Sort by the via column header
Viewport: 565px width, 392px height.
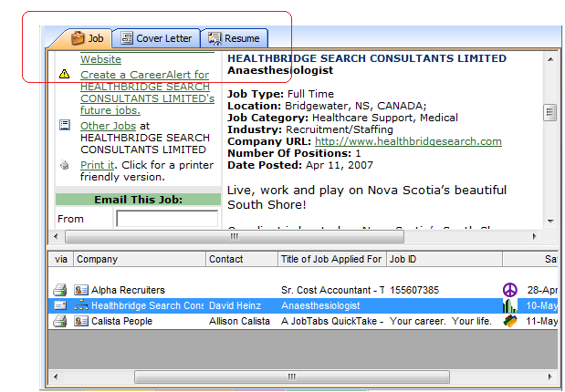click(61, 259)
